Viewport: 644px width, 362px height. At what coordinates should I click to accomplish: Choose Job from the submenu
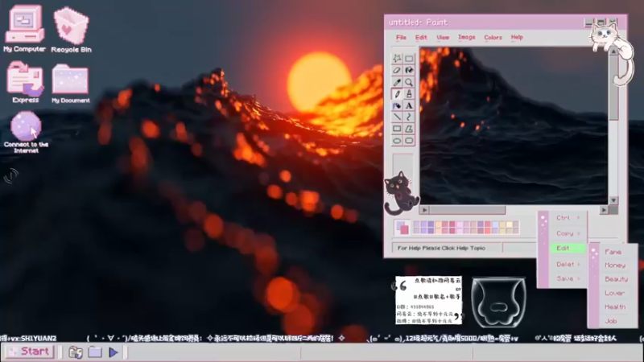coord(611,321)
